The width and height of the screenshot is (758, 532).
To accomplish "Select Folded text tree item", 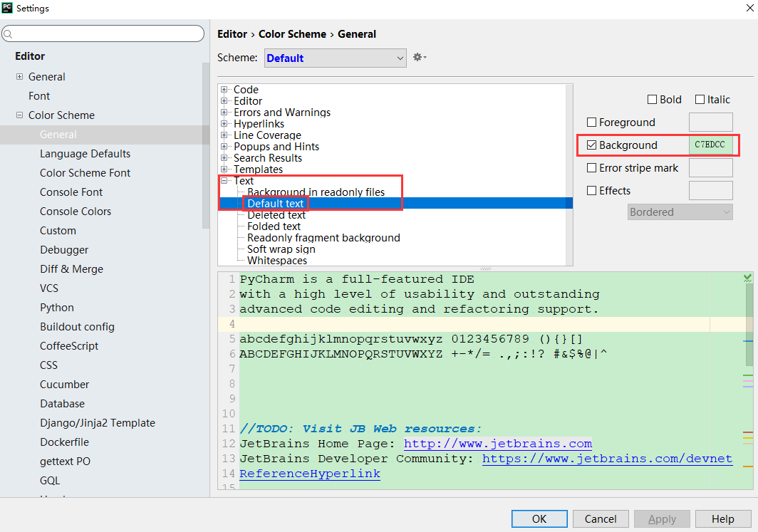I will pyautogui.click(x=274, y=226).
